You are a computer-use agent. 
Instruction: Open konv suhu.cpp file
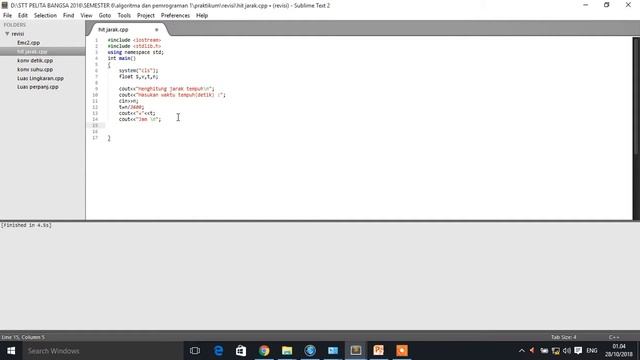pyautogui.click(x=35, y=69)
